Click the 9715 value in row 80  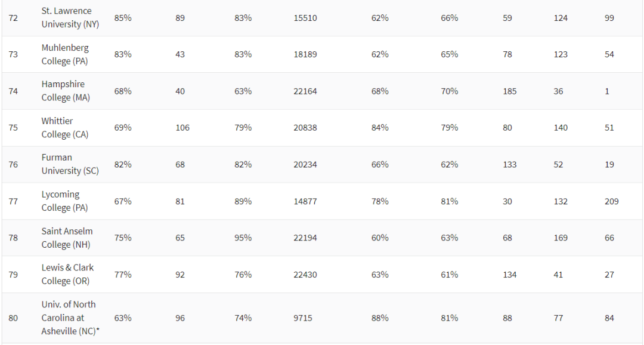coord(303,318)
